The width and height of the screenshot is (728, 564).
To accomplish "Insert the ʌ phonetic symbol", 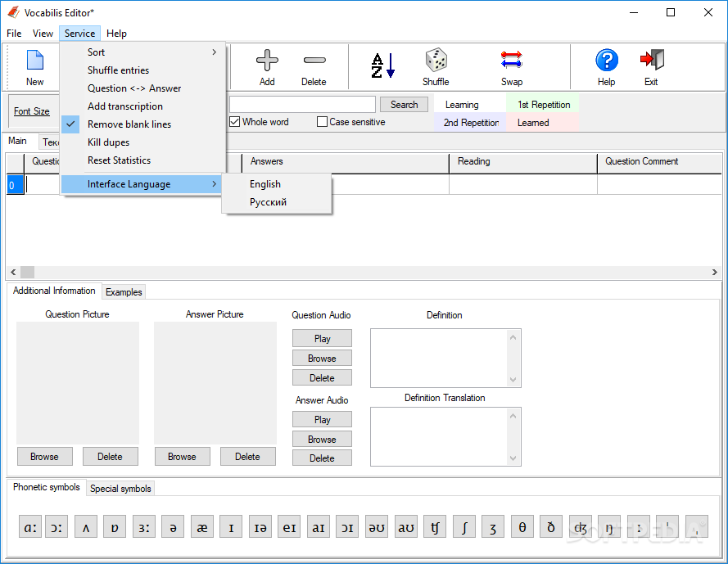I will pos(86,526).
